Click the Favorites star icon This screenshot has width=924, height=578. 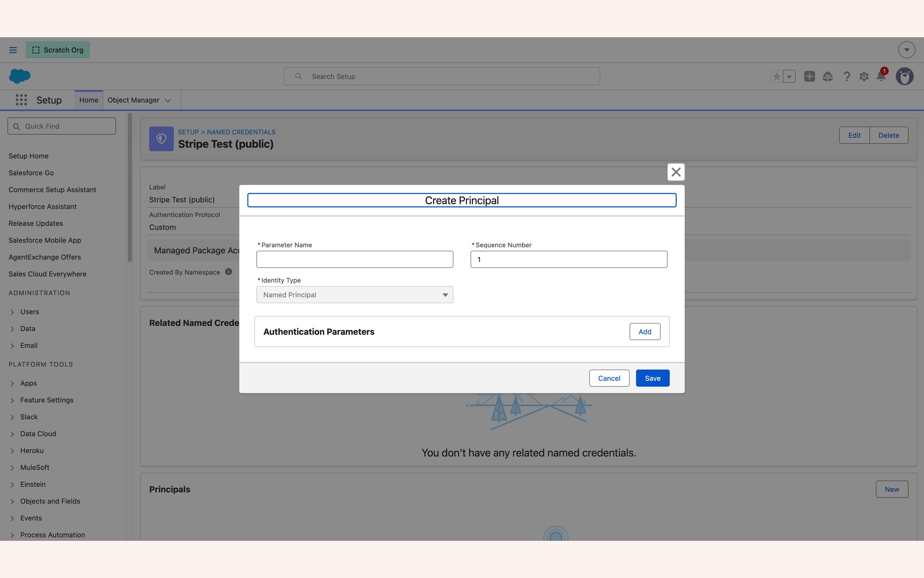coord(777,76)
